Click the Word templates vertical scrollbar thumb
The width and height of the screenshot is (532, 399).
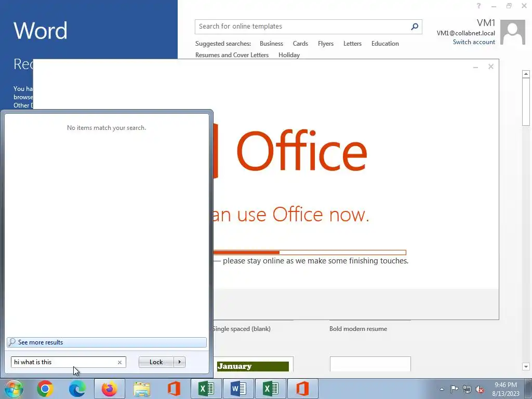tap(526, 102)
